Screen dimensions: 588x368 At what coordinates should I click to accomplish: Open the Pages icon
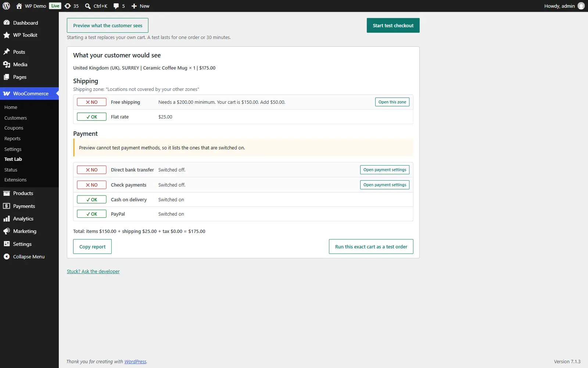tap(7, 77)
